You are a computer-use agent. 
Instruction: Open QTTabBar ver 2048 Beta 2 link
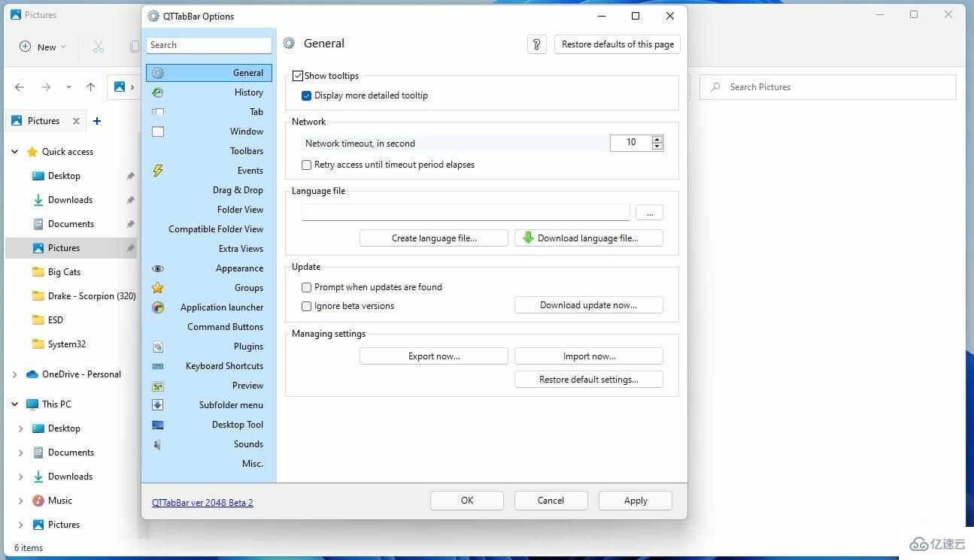coord(202,503)
